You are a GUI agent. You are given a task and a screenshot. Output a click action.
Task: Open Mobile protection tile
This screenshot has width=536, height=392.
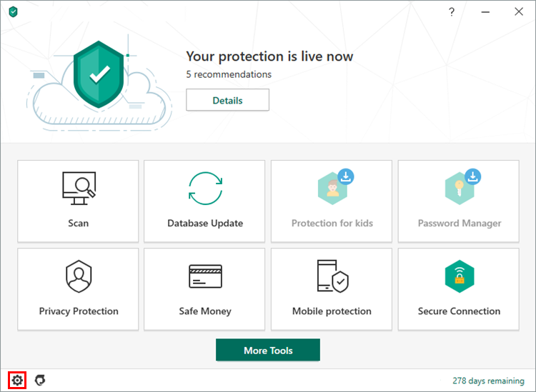[x=332, y=289]
